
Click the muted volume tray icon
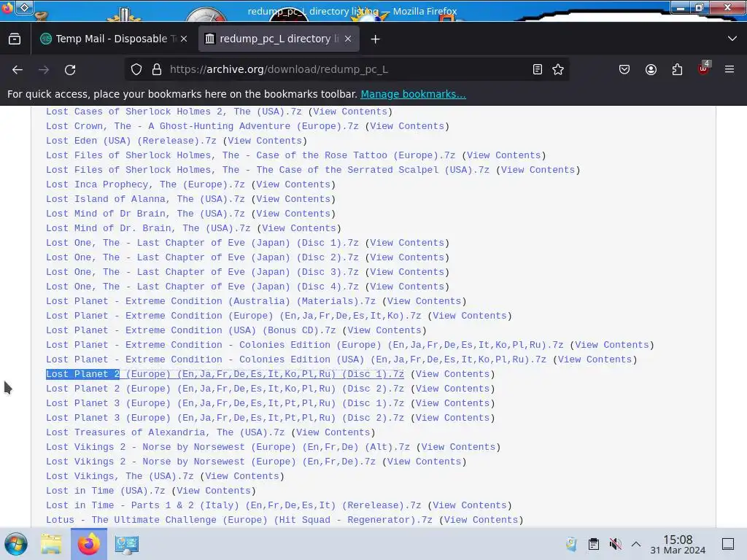pos(616,544)
